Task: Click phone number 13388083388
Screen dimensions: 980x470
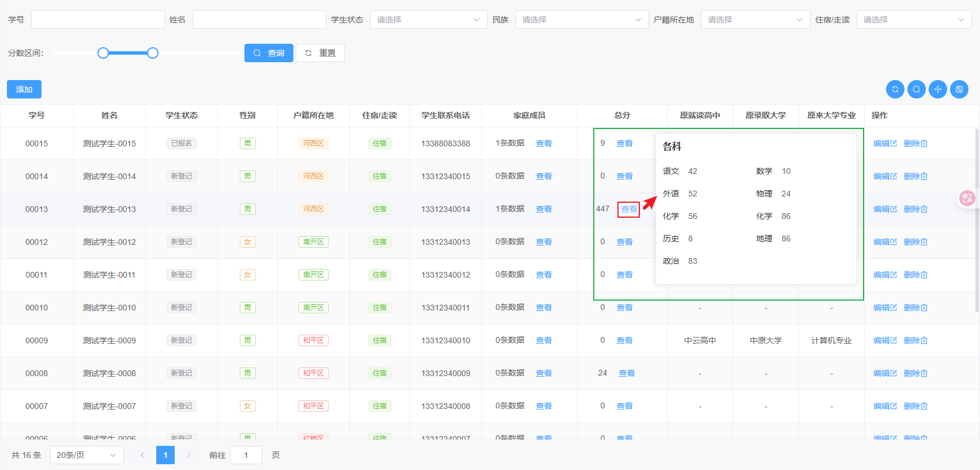Action: click(x=446, y=143)
